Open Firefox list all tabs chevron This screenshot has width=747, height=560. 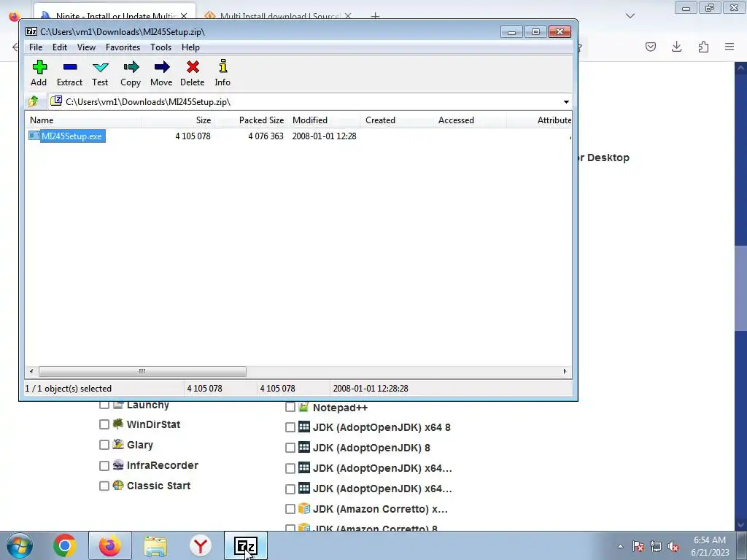pyautogui.click(x=630, y=16)
